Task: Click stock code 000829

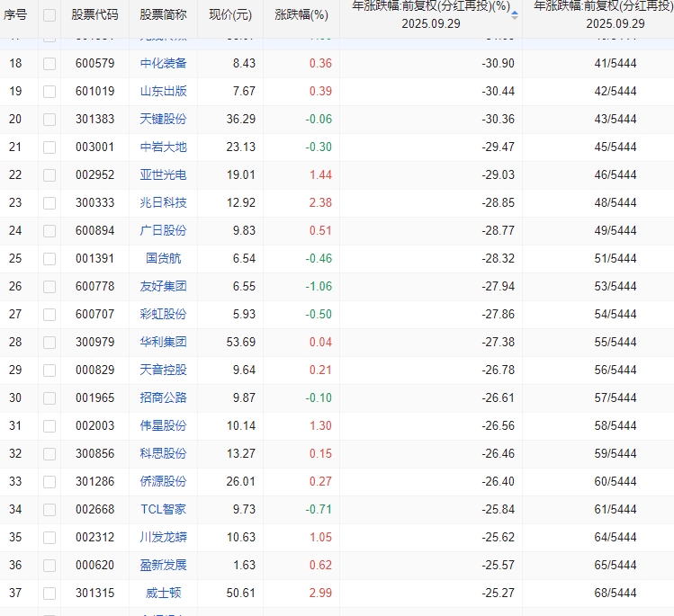Action: tap(95, 370)
